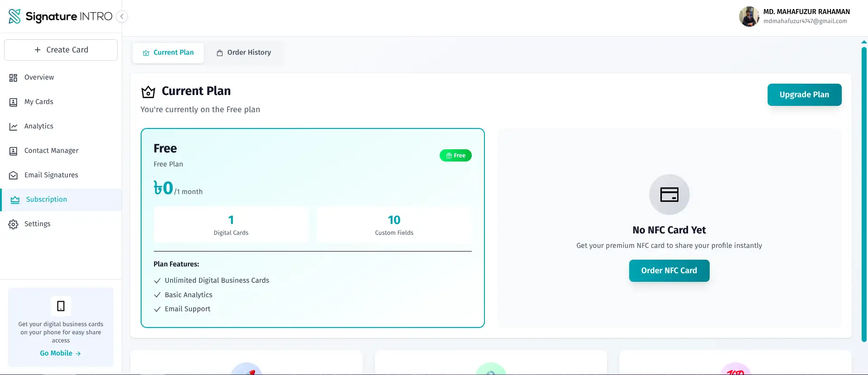Click the mobile phone icon in promo box
868x375 pixels.
tap(61, 306)
